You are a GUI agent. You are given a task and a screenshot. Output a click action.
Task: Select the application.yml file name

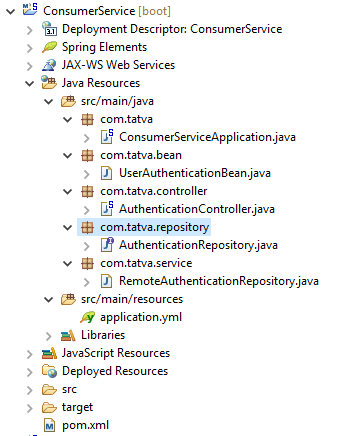[141, 317]
